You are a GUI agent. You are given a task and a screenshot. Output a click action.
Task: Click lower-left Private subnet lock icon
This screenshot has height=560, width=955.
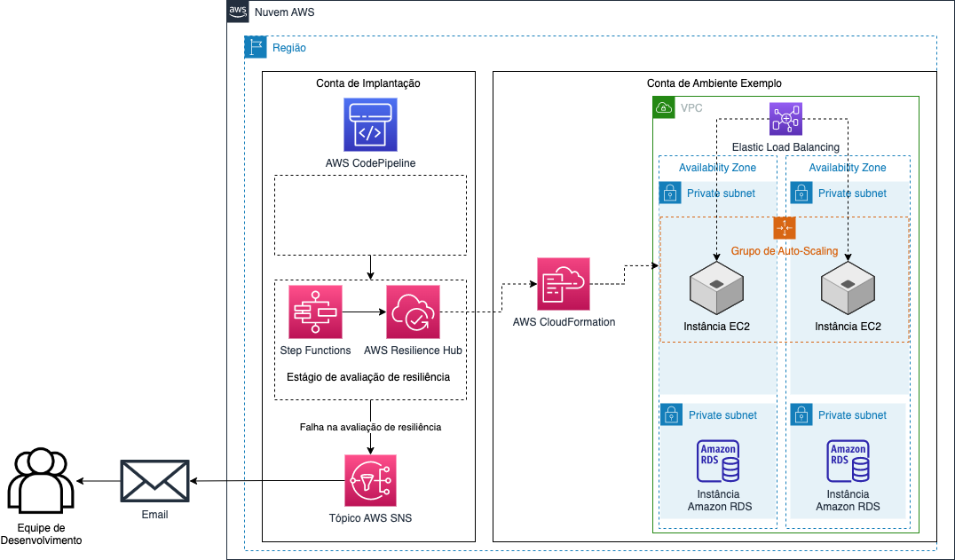click(x=671, y=414)
